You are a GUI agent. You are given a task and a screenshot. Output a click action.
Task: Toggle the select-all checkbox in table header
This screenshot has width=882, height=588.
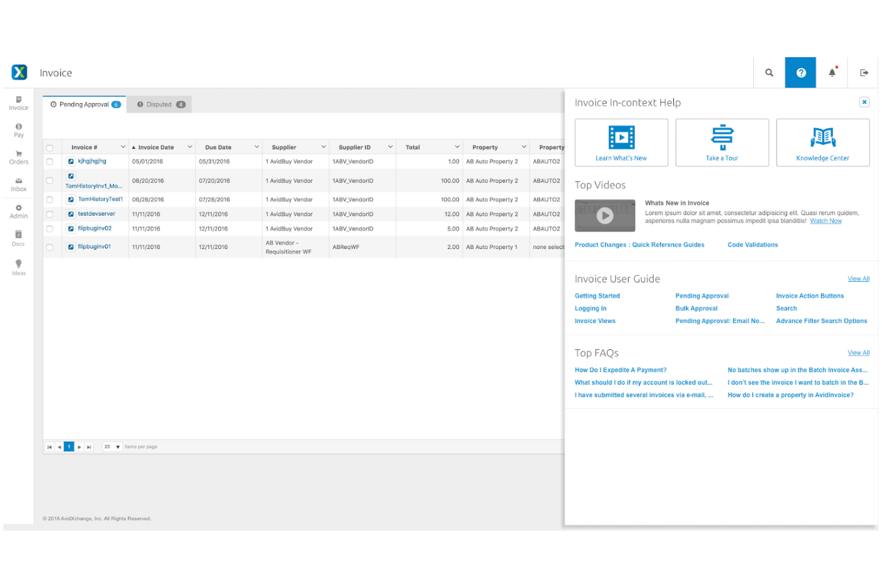tap(50, 148)
